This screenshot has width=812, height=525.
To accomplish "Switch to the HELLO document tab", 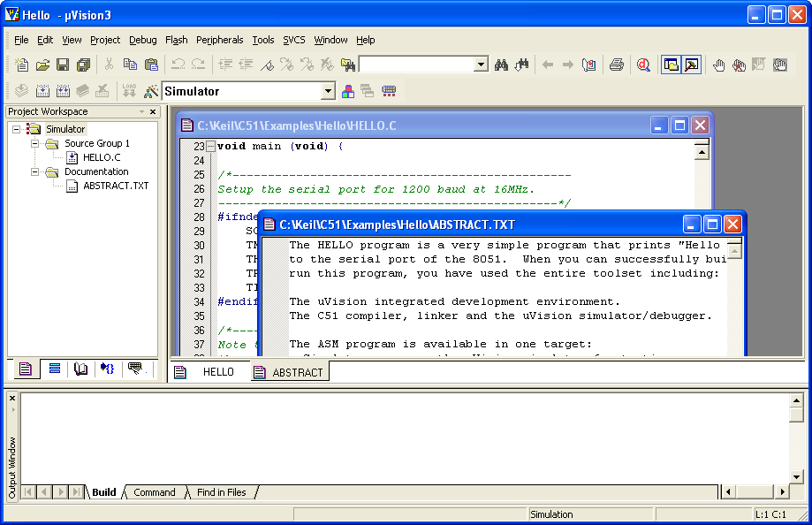I will [x=210, y=372].
